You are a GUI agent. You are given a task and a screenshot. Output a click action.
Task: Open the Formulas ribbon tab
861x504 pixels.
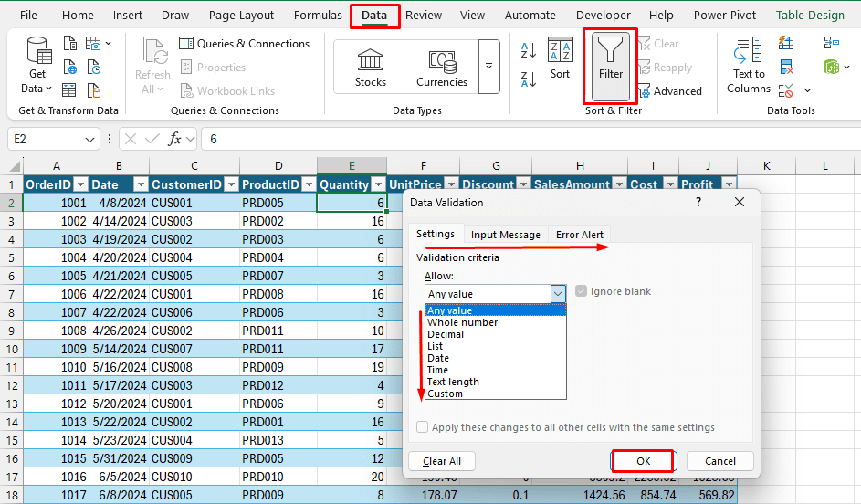click(318, 16)
